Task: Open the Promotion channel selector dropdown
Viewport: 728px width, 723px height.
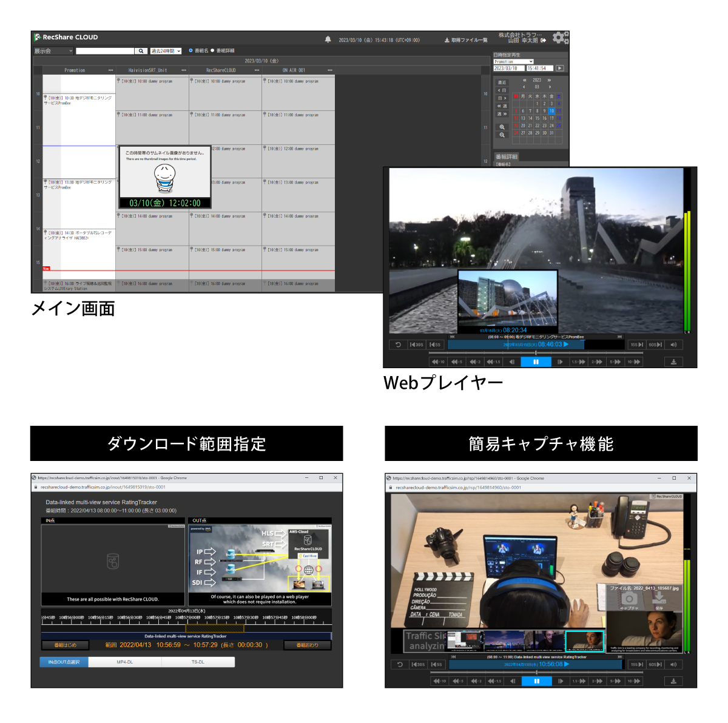Action: pyautogui.click(x=514, y=61)
